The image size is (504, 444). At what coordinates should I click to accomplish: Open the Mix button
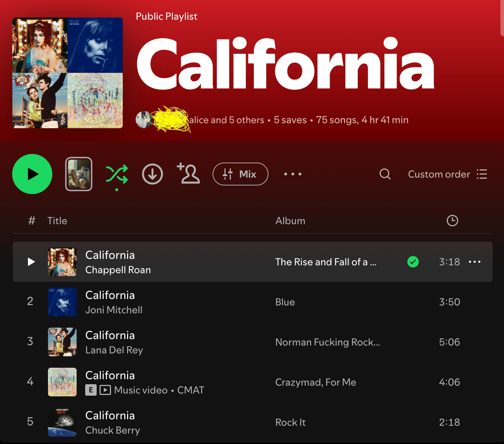coord(241,174)
